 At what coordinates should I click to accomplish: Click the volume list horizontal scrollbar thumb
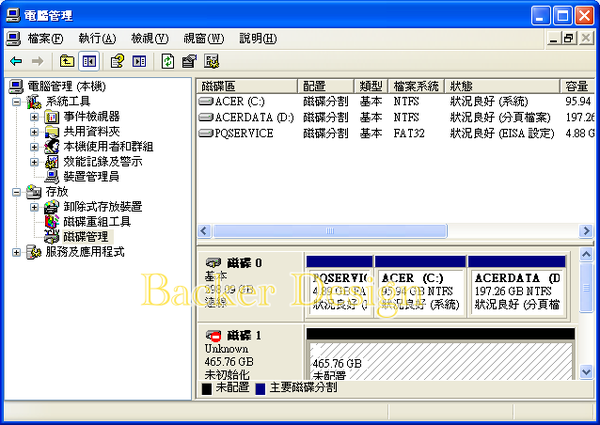tap(330, 231)
